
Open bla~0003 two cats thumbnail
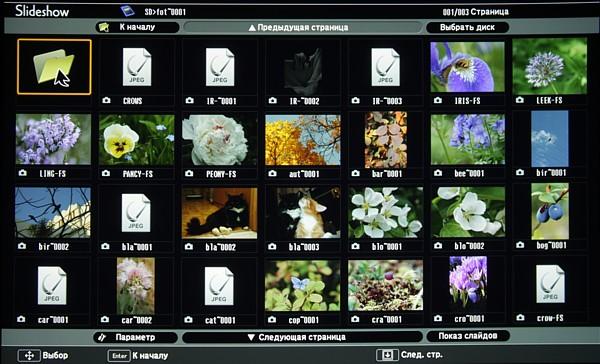tap(303, 213)
